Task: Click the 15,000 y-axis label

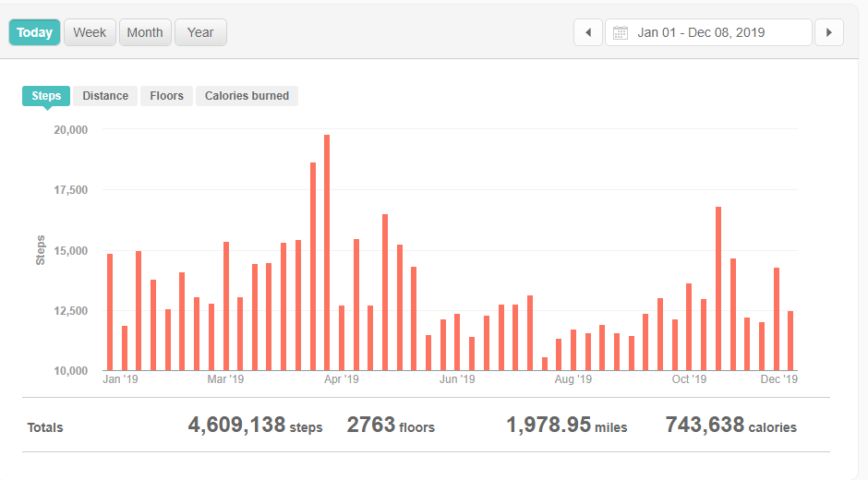Action: tap(70, 250)
